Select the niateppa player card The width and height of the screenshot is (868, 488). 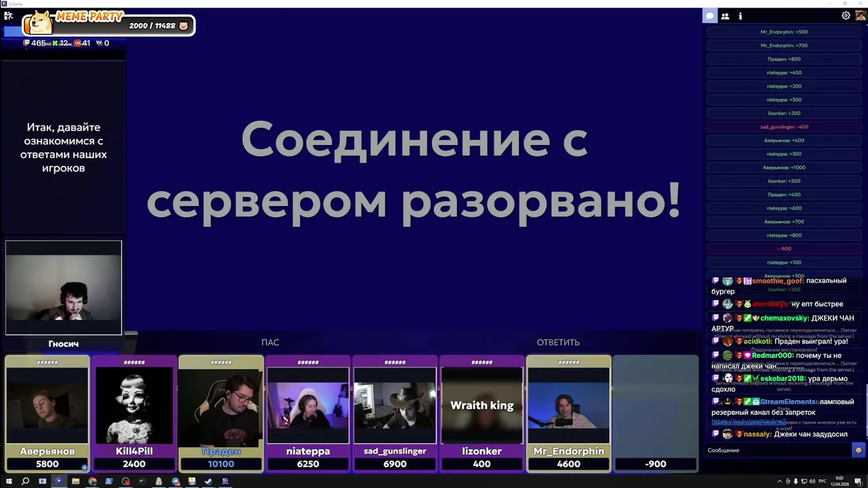click(x=308, y=413)
